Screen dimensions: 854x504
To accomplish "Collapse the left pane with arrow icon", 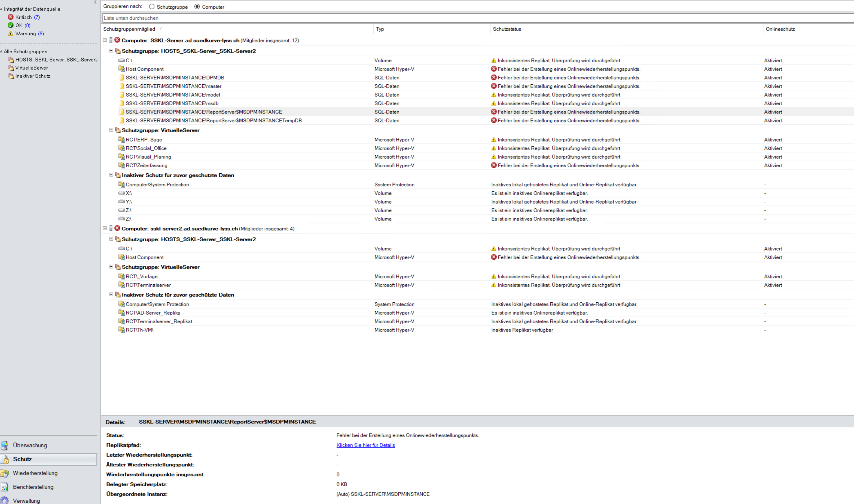I will 95,2.
